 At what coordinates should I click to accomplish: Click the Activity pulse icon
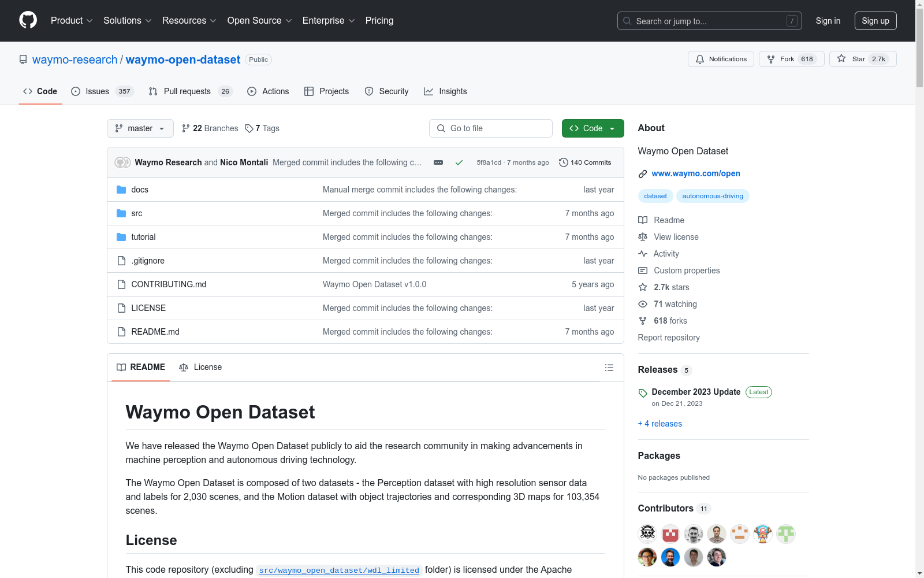coord(643,254)
